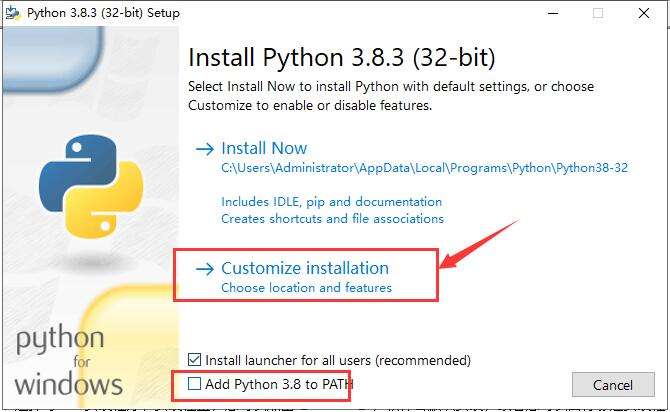Open the Customize installation option
Screen dimensions: 670x412
(305, 268)
